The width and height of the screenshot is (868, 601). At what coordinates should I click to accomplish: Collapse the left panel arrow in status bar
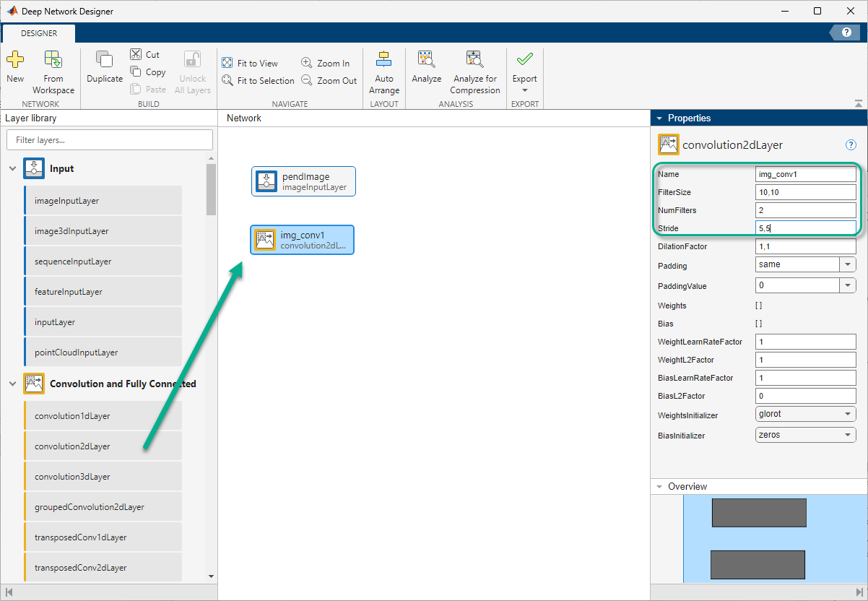pos(9,592)
